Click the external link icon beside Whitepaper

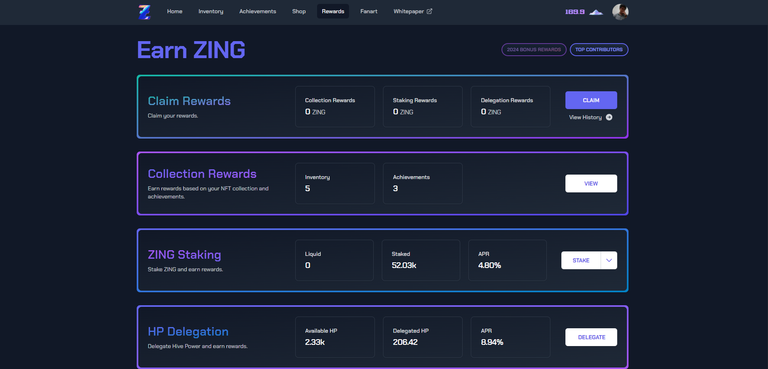pyautogui.click(x=430, y=11)
